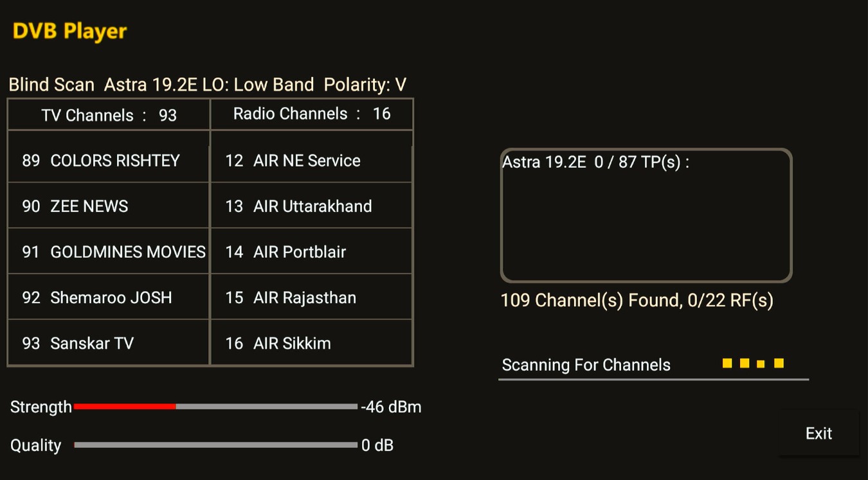Screen dimensions: 868x480
Task: Click the transponder list box
Action: tap(646, 215)
